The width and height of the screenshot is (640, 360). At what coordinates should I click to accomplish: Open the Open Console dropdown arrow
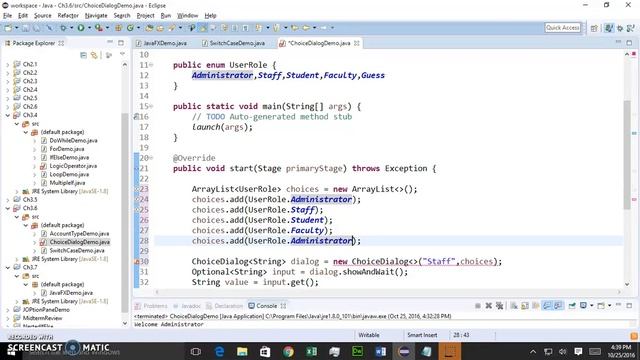click(609, 306)
